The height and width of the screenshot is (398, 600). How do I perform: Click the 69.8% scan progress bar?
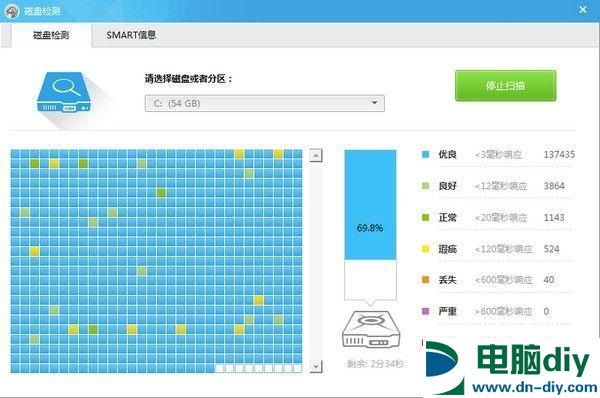tap(370, 225)
